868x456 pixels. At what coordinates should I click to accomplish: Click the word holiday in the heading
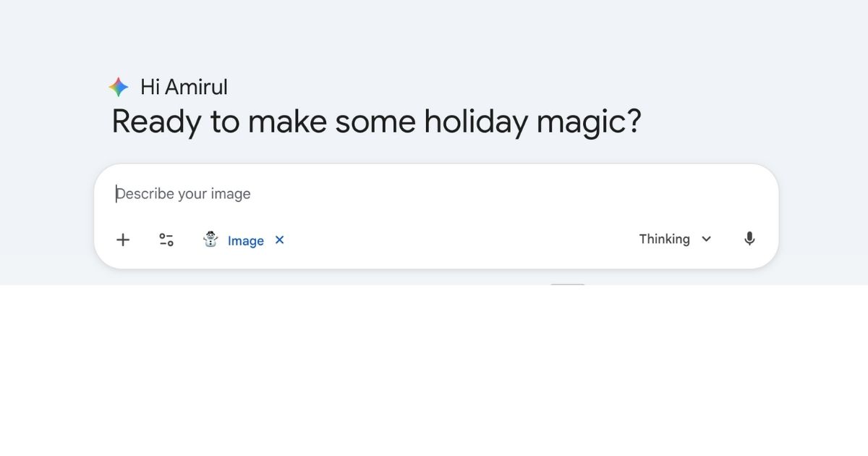point(476,122)
